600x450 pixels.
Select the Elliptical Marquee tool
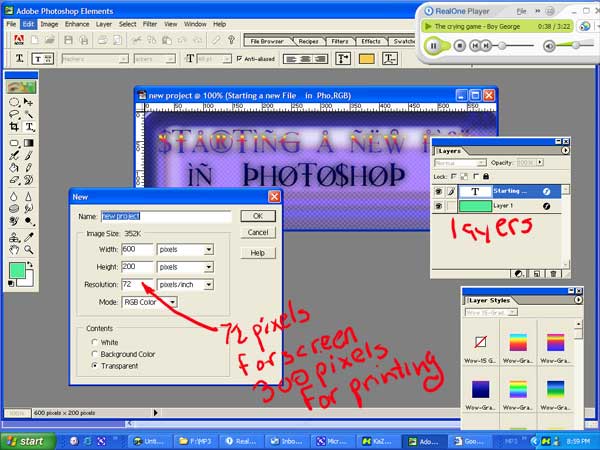click(13, 101)
